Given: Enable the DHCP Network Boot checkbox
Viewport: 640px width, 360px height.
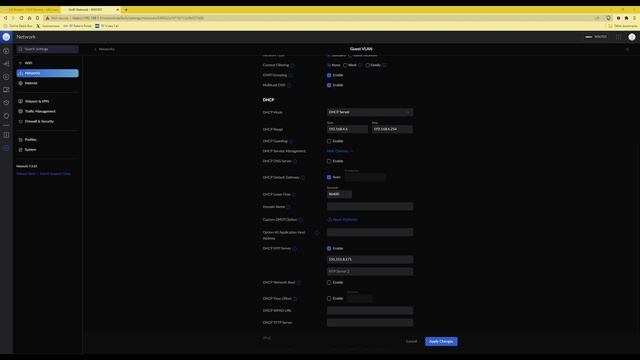Looking at the screenshot, I should tap(329, 282).
